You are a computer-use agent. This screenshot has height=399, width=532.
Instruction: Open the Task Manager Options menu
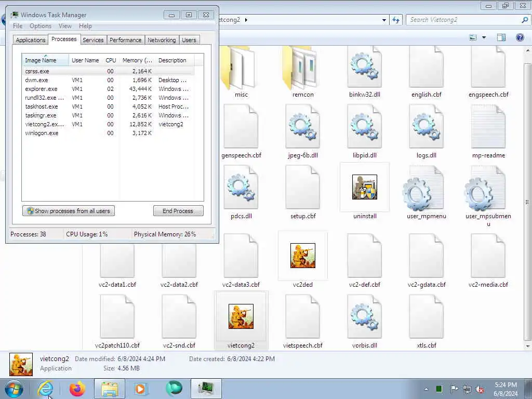click(x=41, y=26)
